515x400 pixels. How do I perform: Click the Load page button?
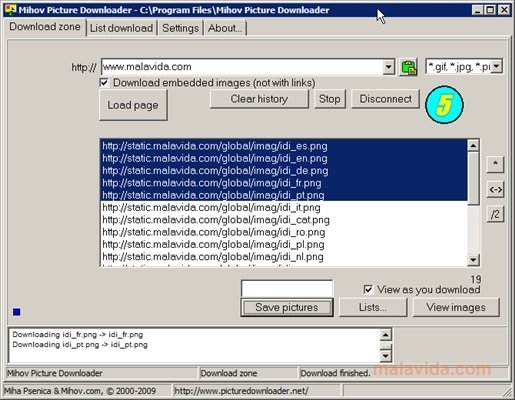click(x=133, y=105)
